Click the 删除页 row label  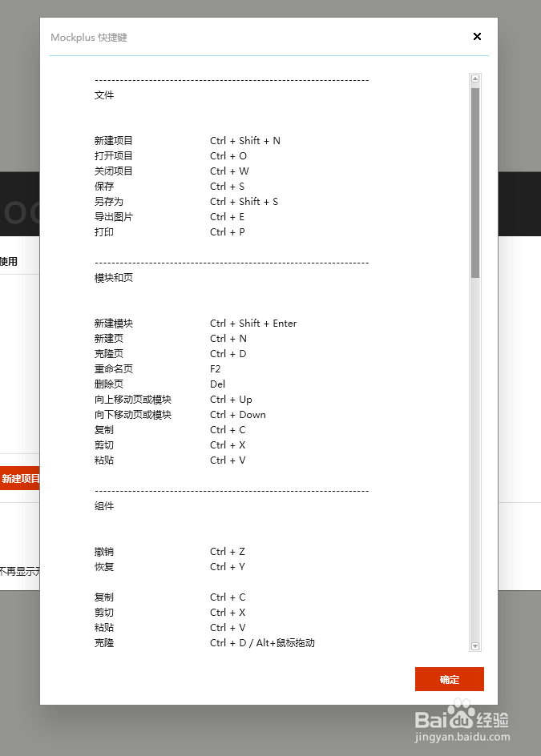pos(108,384)
